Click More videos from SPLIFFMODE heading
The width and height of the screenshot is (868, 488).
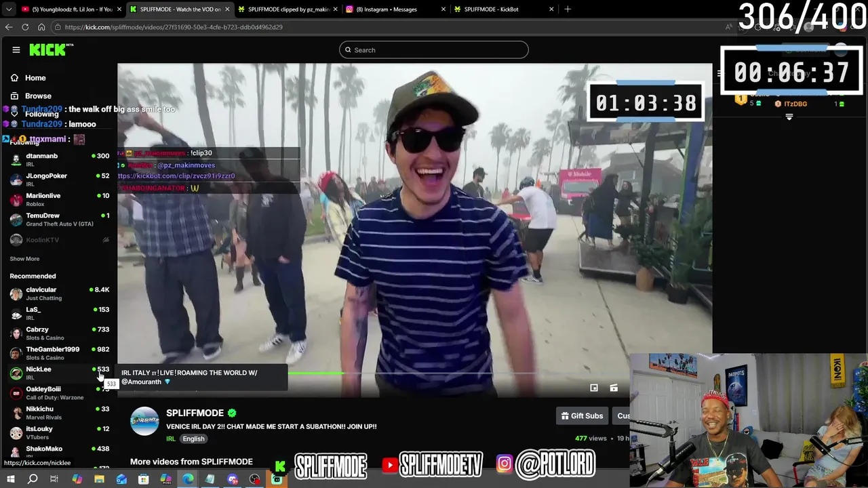click(191, 462)
